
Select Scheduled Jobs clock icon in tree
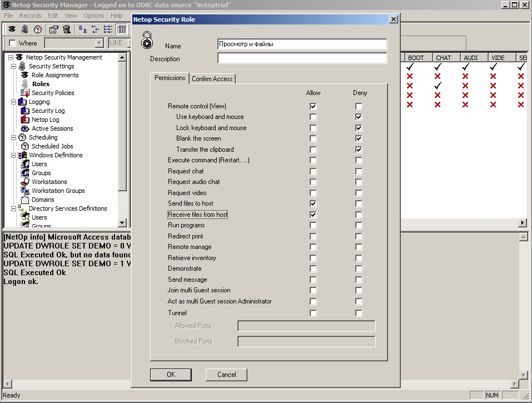coord(25,146)
